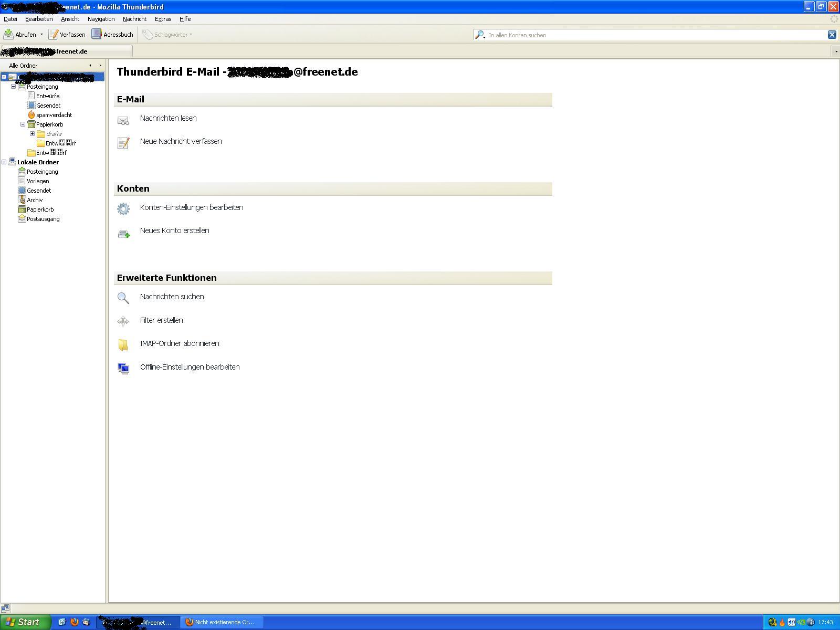This screenshot has height=630, width=840.
Task: Click the NVIDIA tray icon
Action: [x=801, y=622]
